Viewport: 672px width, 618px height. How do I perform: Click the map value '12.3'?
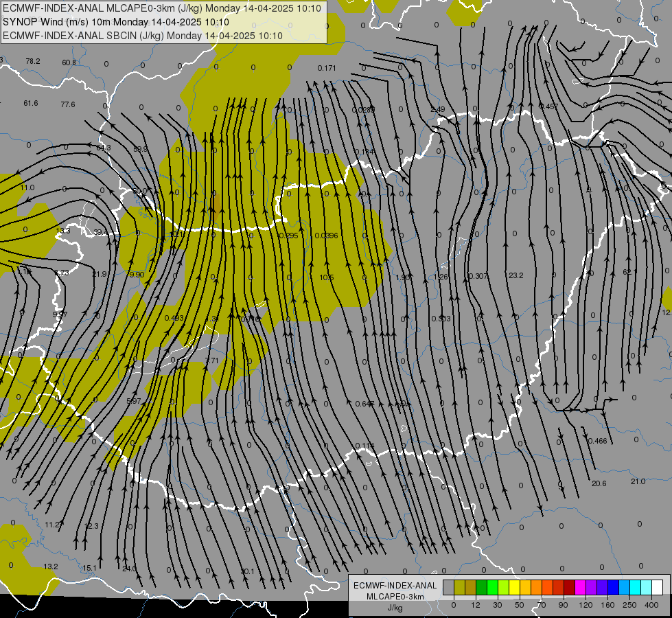pos(91,526)
